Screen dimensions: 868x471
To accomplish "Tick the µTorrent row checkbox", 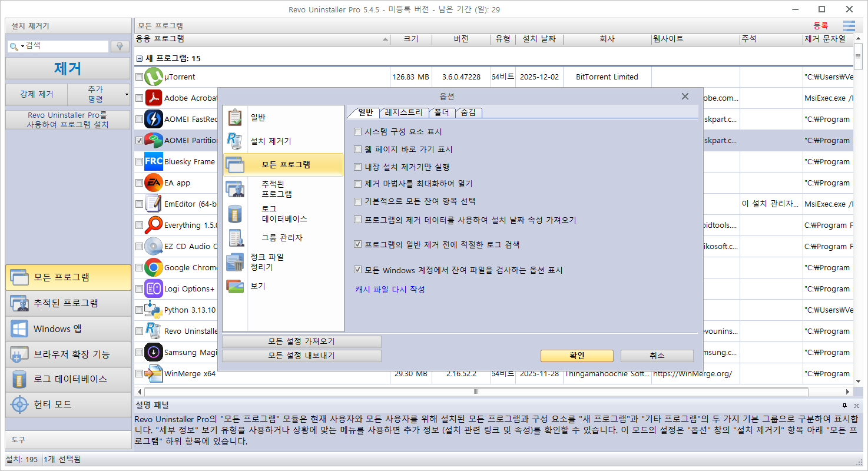I will pyautogui.click(x=139, y=77).
